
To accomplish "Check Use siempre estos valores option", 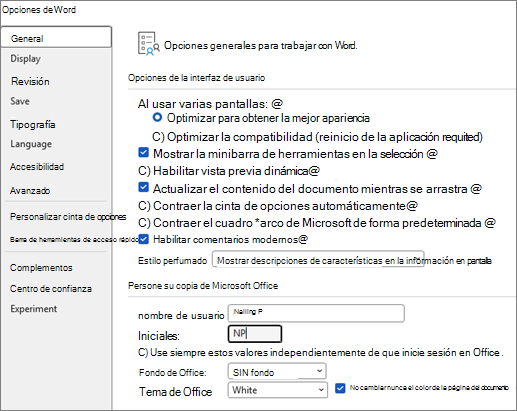I will 143,352.
